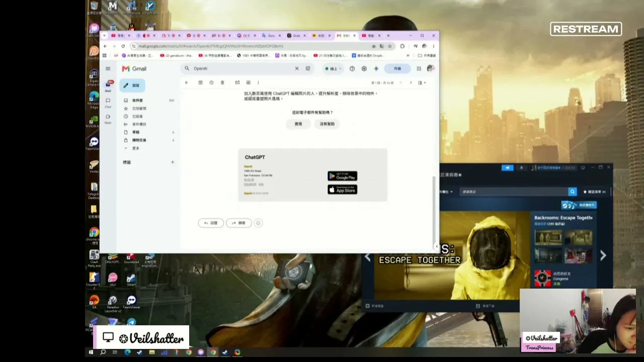Show next featured game in Steam carousel
The width and height of the screenshot is (644, 362).
[x=603, y=256]
